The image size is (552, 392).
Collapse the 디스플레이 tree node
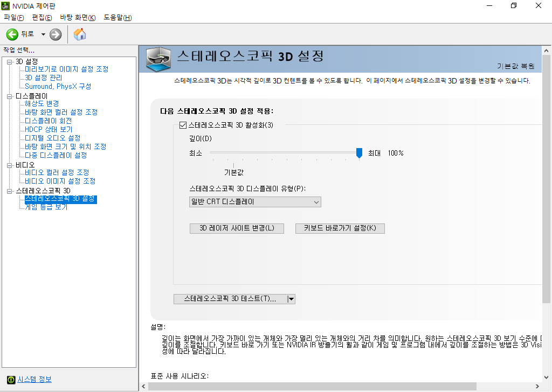tap(10, 96)
